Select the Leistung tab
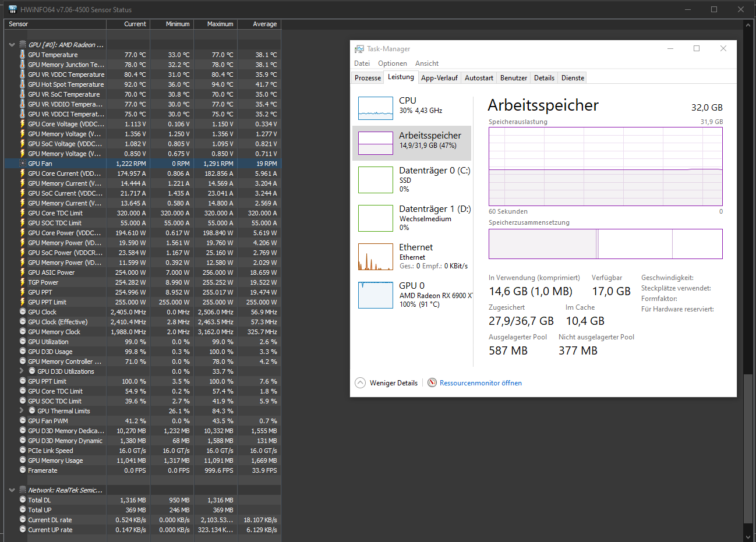 401,77
